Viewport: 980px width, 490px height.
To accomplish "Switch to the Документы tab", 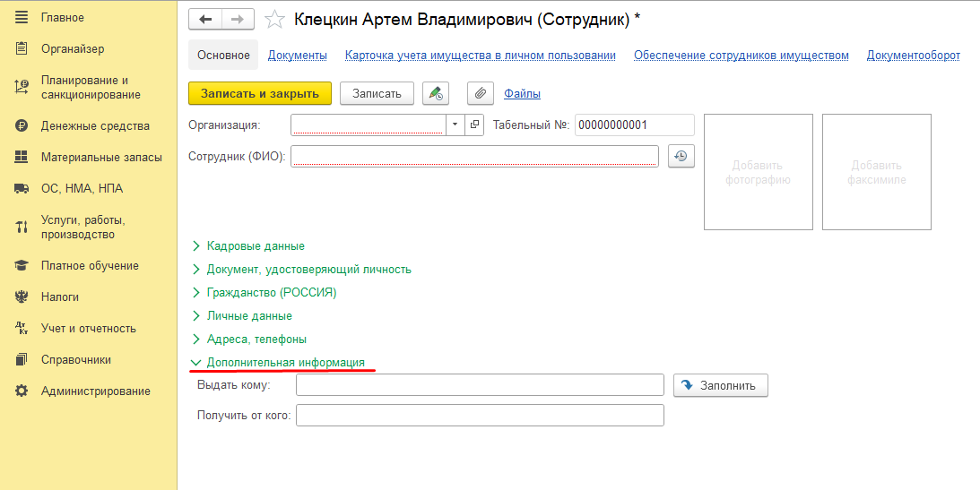I will [298, 55].
